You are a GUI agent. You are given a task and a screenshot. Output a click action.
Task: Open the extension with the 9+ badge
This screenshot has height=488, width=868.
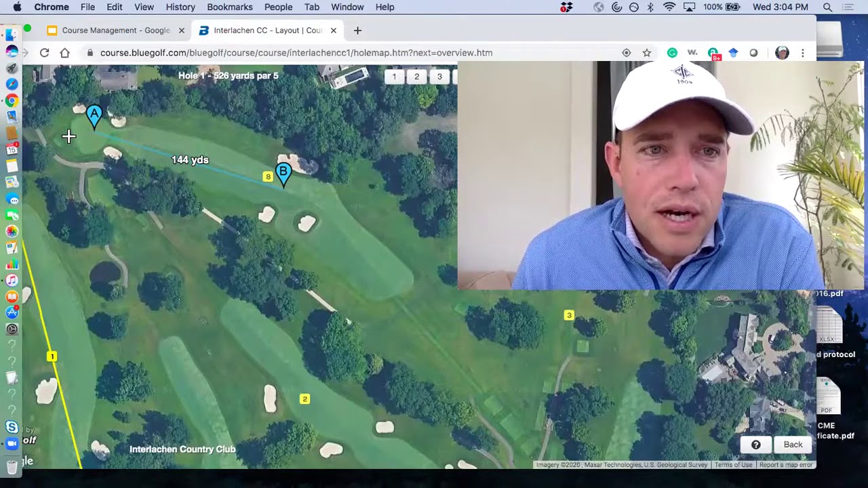(x=713, y=54)
